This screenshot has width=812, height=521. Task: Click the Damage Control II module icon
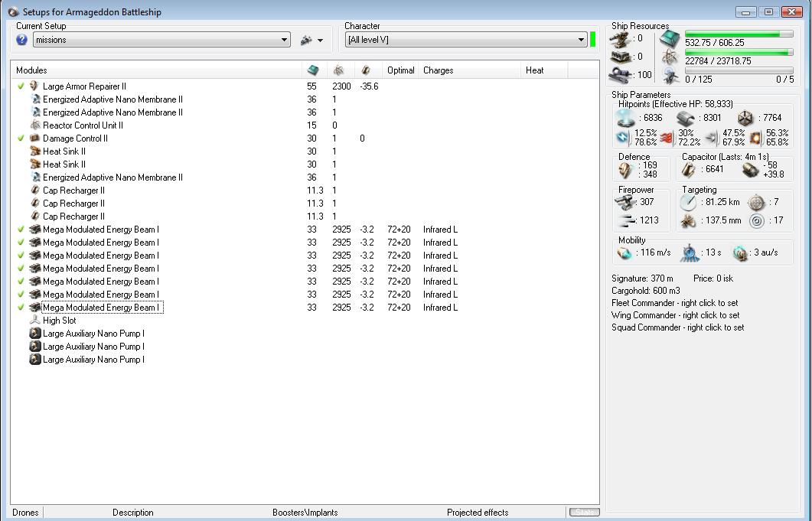pos(34,138)
